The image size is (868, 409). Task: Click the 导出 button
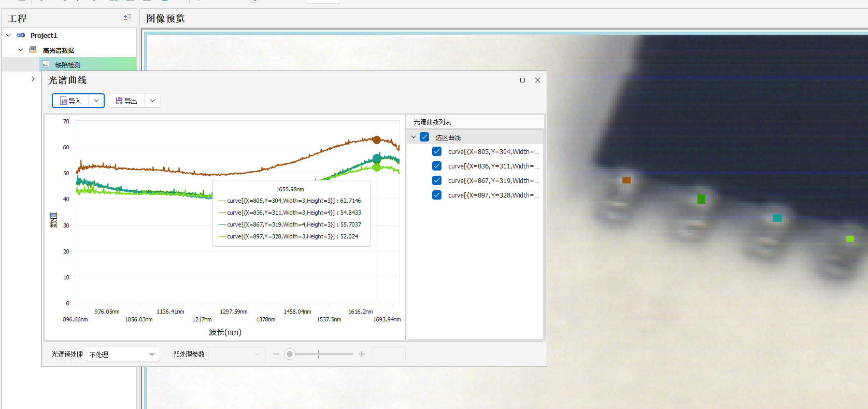[126, 101]
